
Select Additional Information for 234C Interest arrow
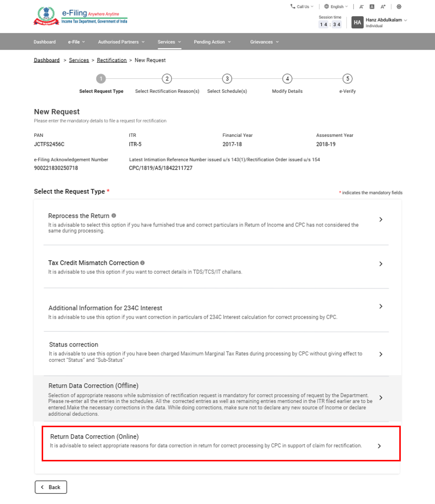pos(380,307)
